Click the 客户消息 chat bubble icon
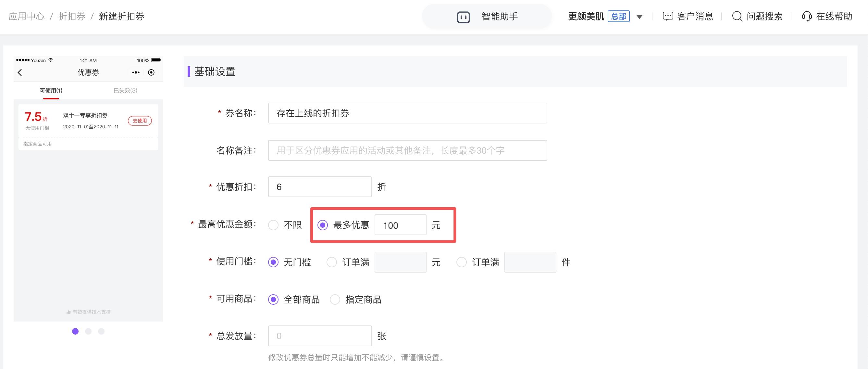This screenshot has width=868, height=369. tap(667, 16)
